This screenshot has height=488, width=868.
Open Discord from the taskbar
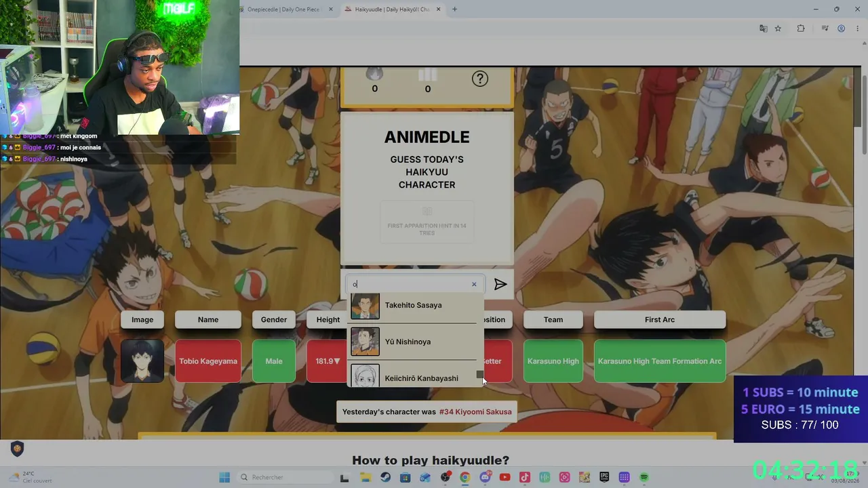485,477
